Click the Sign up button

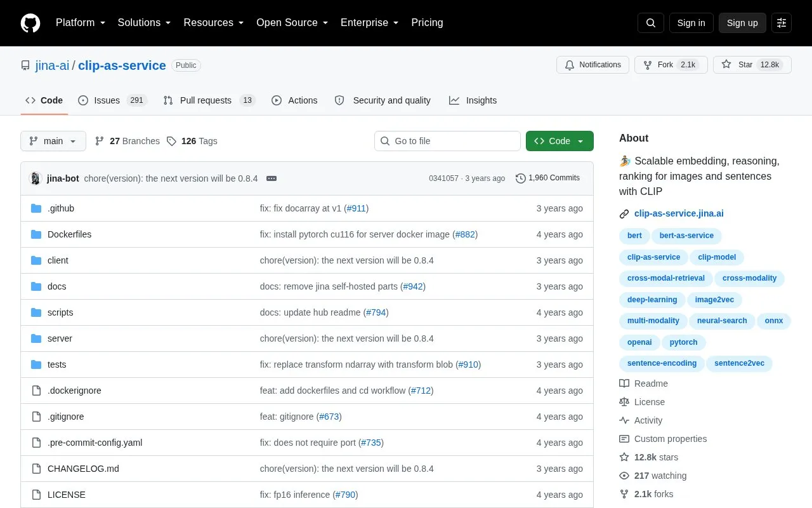(742, 23)
